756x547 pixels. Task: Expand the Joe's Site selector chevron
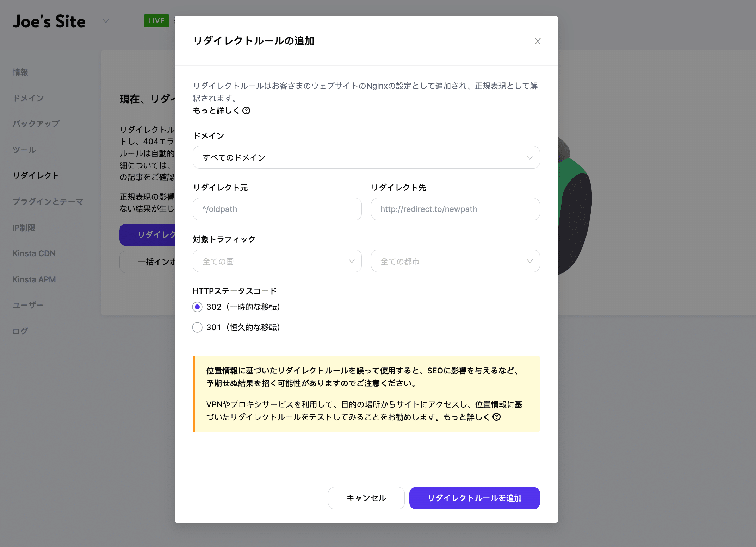tap(106, 21)
